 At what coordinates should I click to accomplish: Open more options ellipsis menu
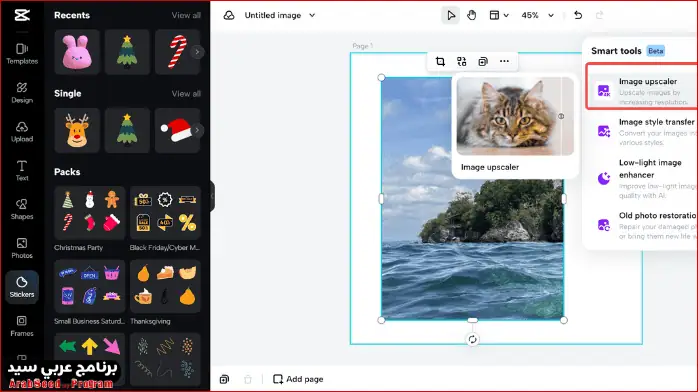click(x=504, y=61)
